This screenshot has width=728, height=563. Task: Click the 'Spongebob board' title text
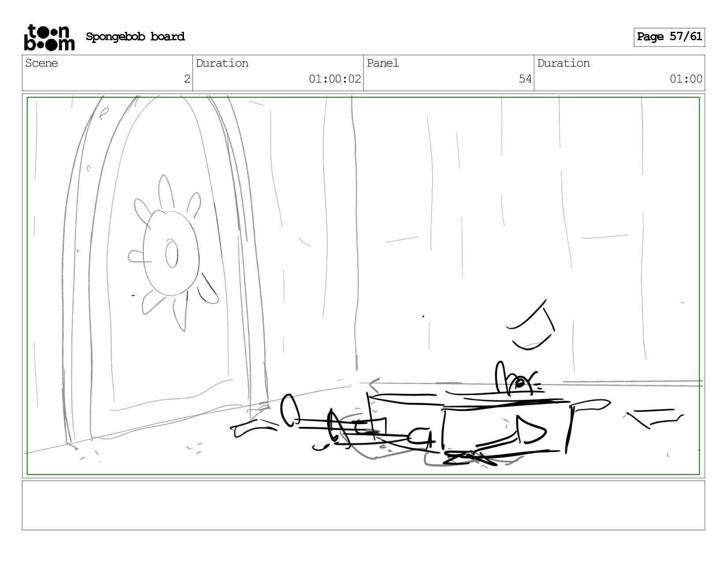(x=135, y=37)
